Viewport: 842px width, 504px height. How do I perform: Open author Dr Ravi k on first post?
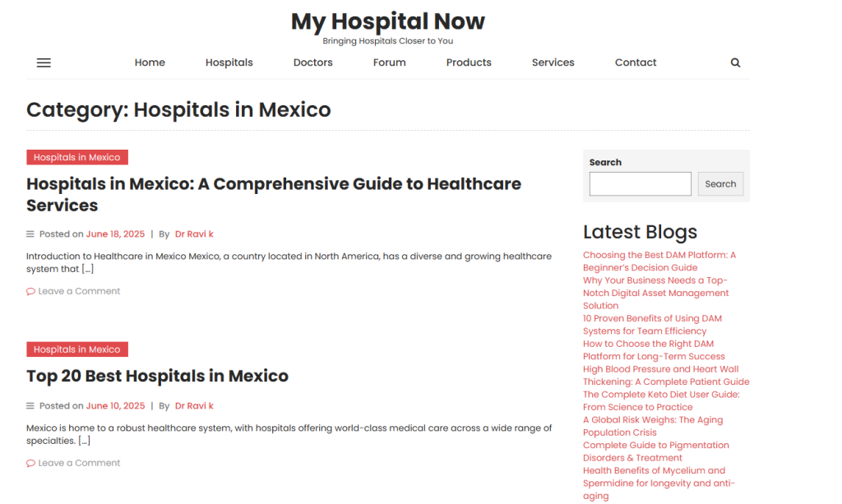(194, 234)
